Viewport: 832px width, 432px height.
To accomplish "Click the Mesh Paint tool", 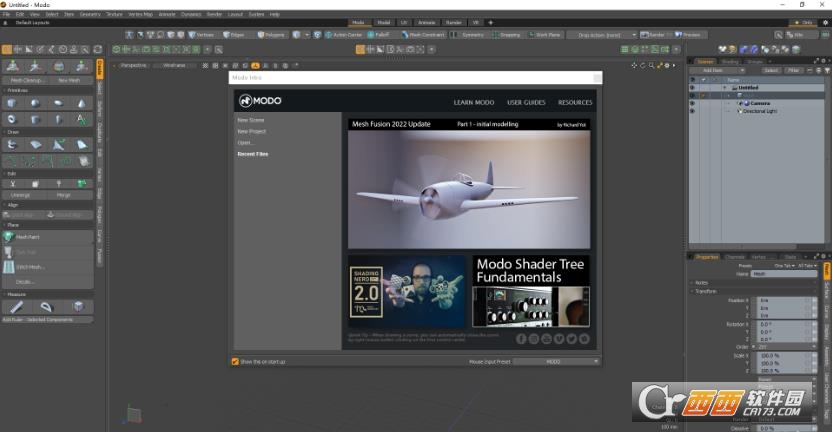I will point(47,237).
